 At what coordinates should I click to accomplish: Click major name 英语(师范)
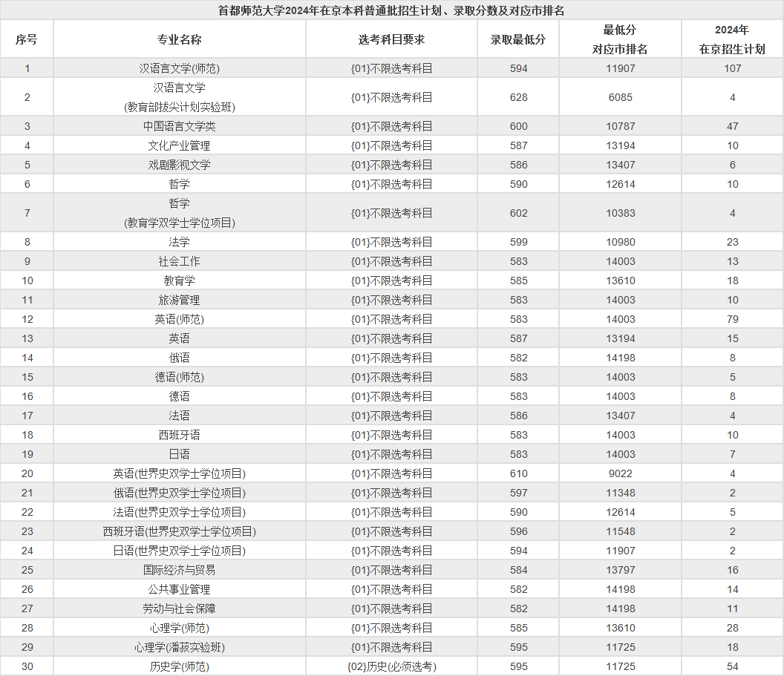[180, 319]
